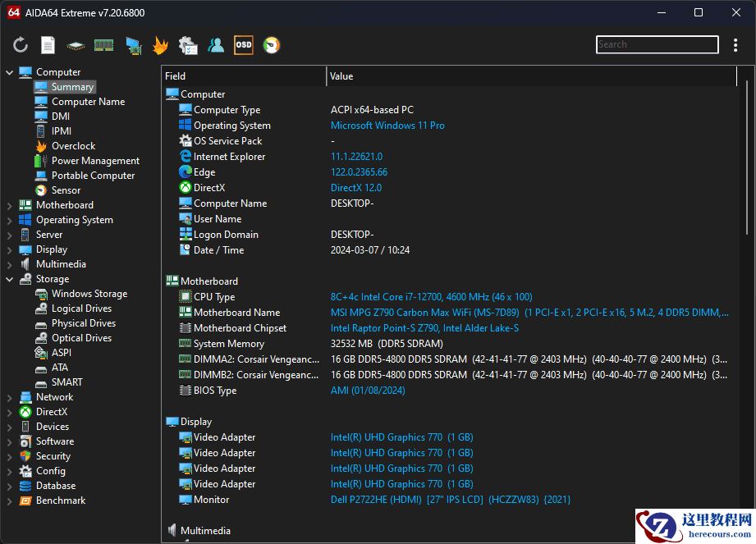Launch the memory module benchmark icon
This screenshot has height=544, width=756.
103,45
